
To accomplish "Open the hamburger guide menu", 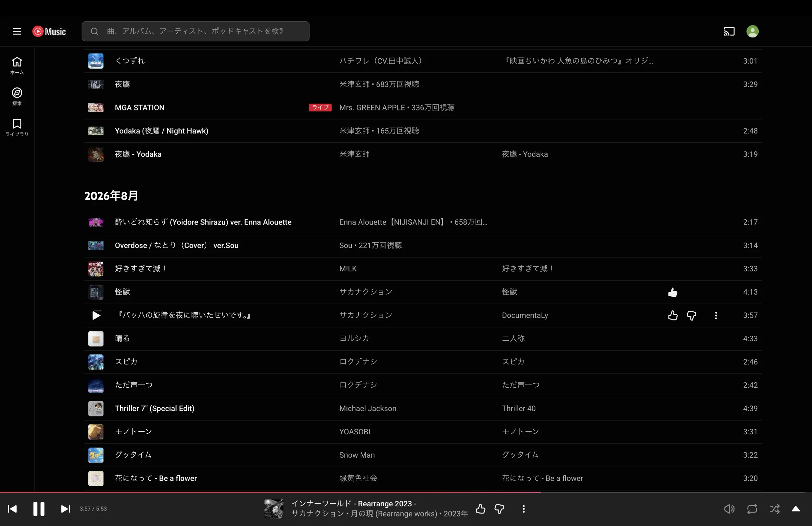I will (x=17, y=32).
